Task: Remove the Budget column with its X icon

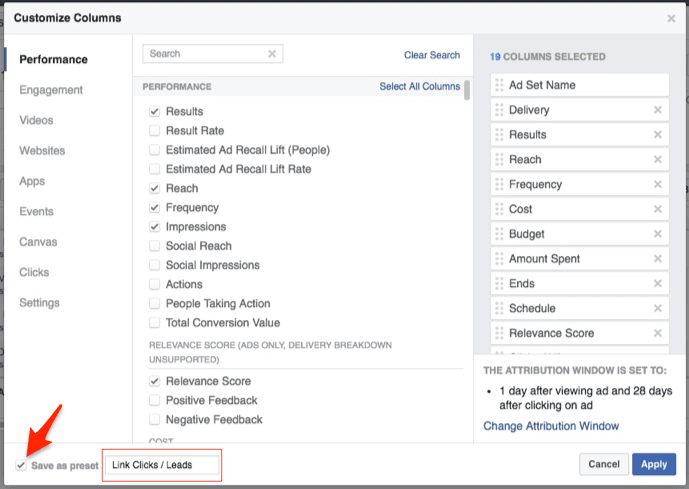Action: 657,234
